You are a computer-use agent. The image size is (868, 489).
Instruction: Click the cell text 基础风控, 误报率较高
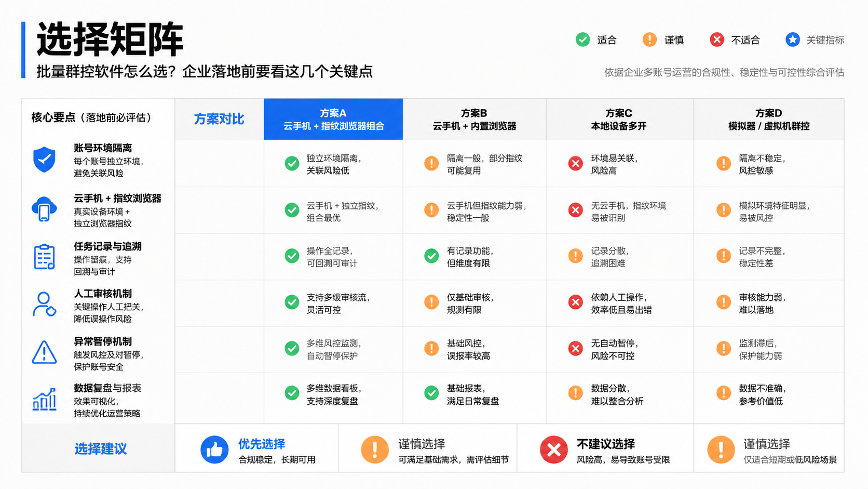469,350
